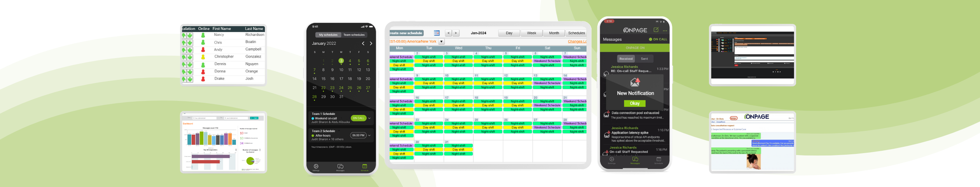The height and width of the screenshot is (187, 980).
Task: Expand the Team 1 Schedule chevron
Action: click(x=369, y=118)
